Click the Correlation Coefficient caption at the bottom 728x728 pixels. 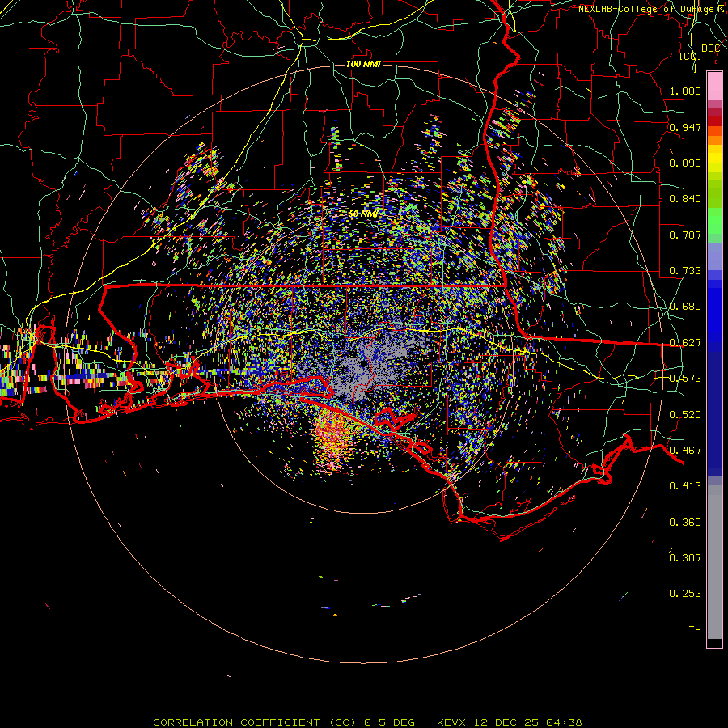tap(367, 722)
